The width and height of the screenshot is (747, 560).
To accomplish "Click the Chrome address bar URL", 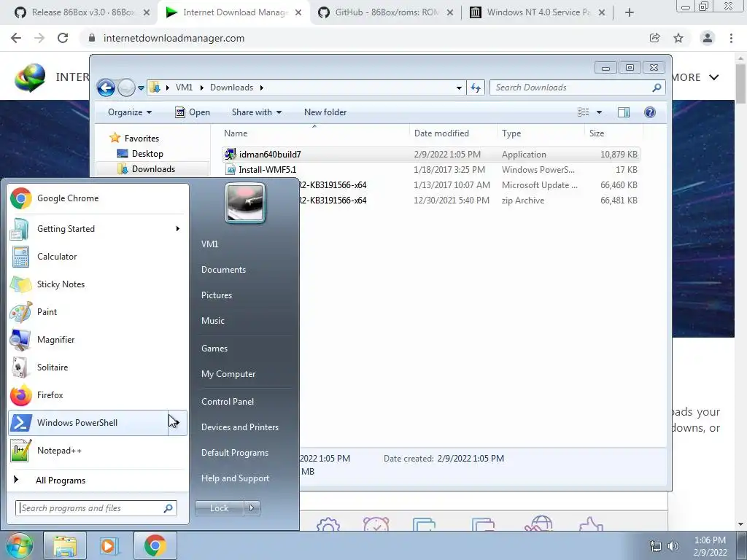I will point(174,38).
